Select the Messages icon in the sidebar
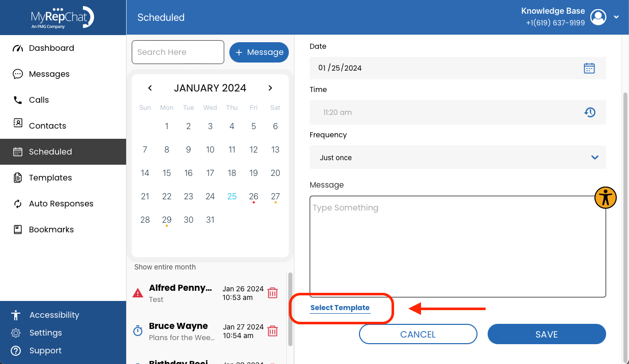629x364 pixels. [x=49, y=74]
